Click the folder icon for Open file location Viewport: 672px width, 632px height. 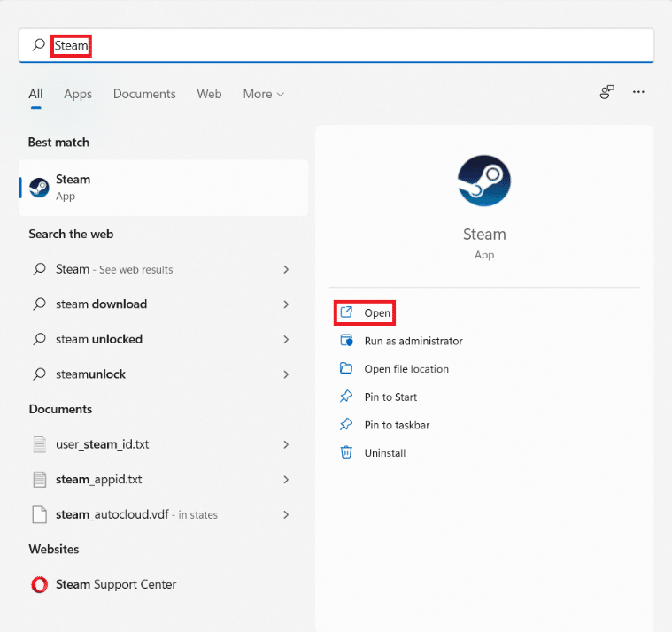pyautogui.click(x=346, y=369)
